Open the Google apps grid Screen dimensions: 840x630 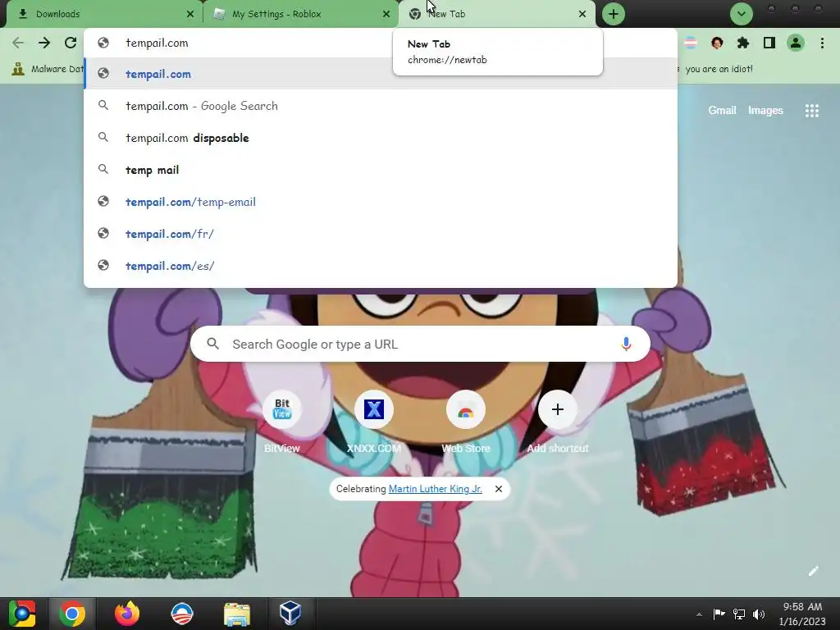tap(811, 111)
